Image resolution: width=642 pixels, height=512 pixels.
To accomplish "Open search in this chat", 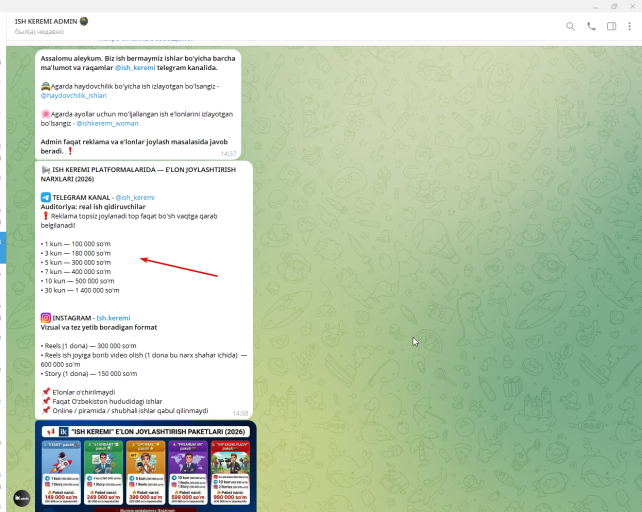I will coord(570,27).
